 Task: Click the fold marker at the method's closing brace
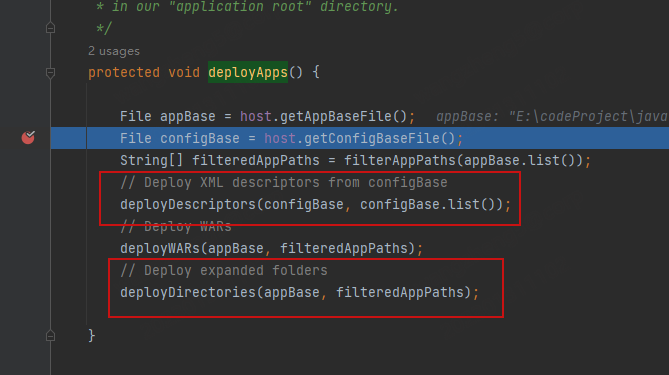pyautogui.click(x=50, y=336)
